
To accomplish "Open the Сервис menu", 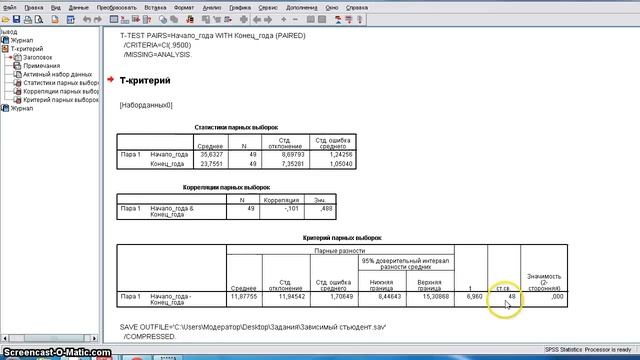I will 268,7.
